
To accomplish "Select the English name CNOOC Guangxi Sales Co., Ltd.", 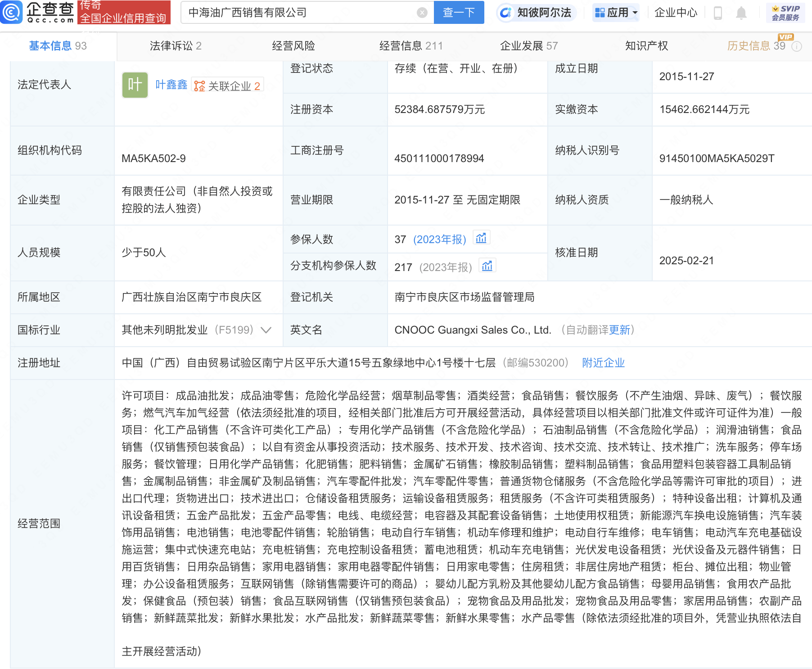I will click(x=473, y=330).
